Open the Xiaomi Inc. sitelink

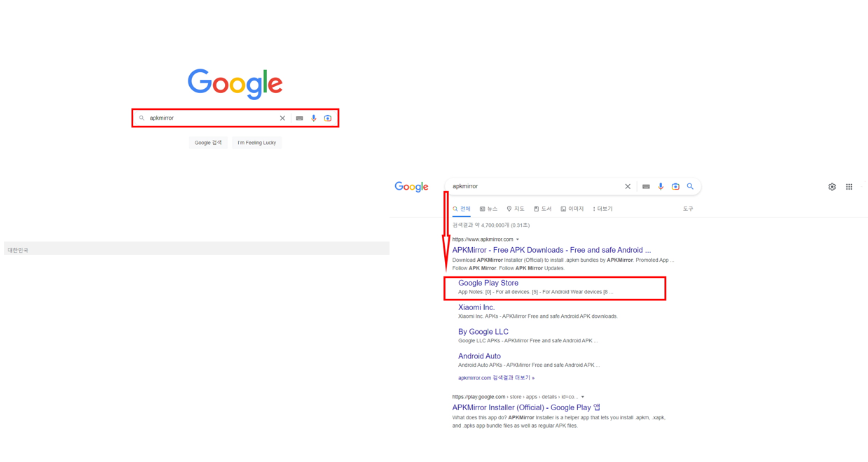476,307
